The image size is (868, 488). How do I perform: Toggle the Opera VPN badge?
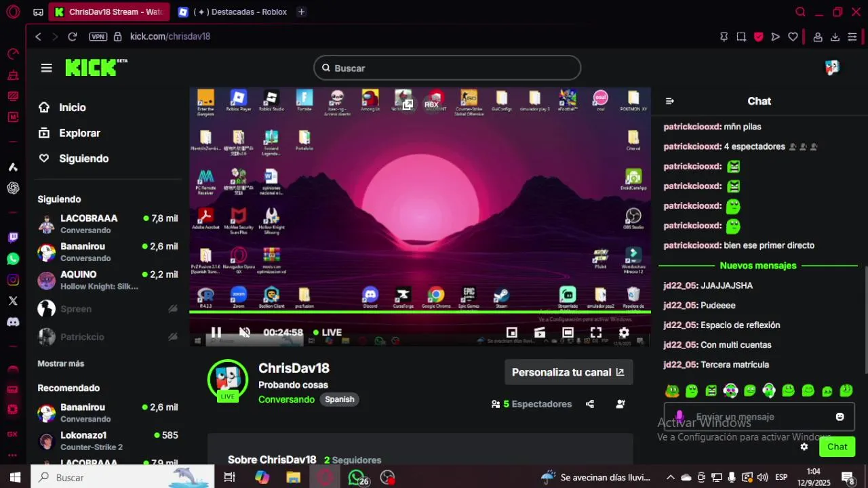[98, 37]
